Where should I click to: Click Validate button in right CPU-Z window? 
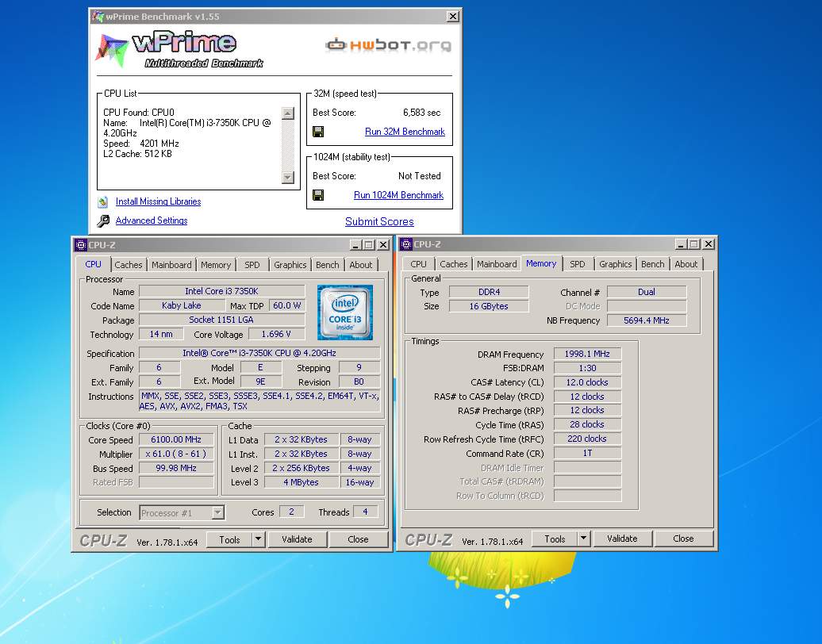pos(622,539)
